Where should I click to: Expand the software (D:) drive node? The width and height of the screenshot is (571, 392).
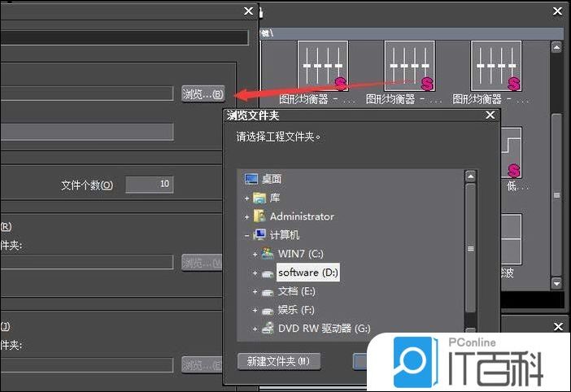click(255, 272)
